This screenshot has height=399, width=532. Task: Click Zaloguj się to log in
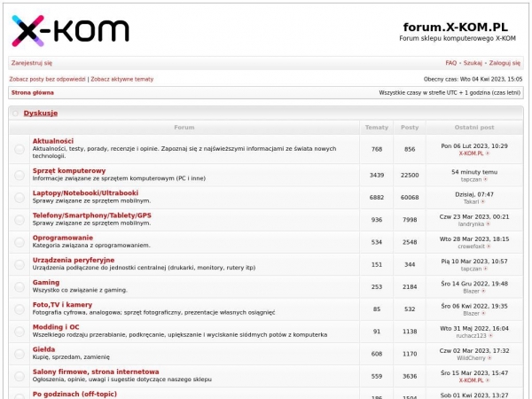(x=505, y=63)
